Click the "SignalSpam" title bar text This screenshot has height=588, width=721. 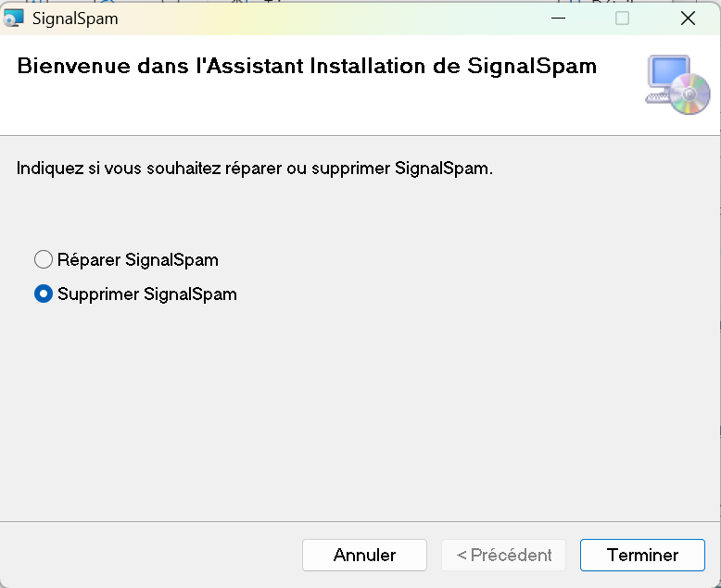[75, 19]
